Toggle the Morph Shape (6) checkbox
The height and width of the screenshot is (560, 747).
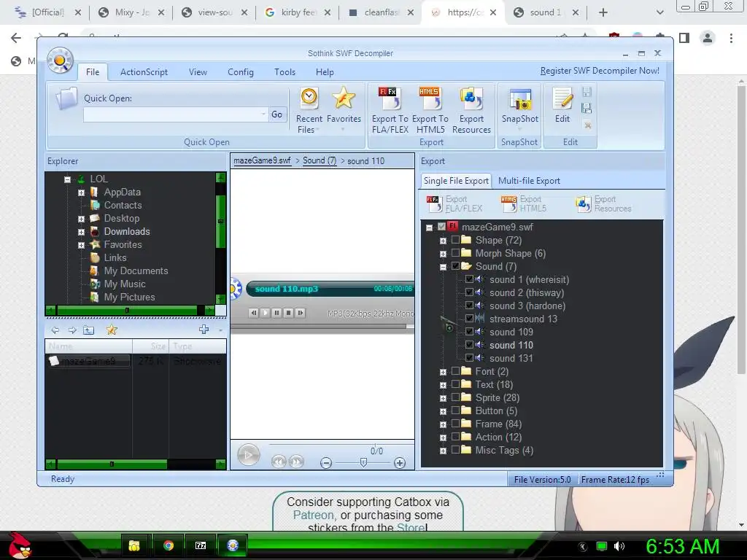[455, 253]
